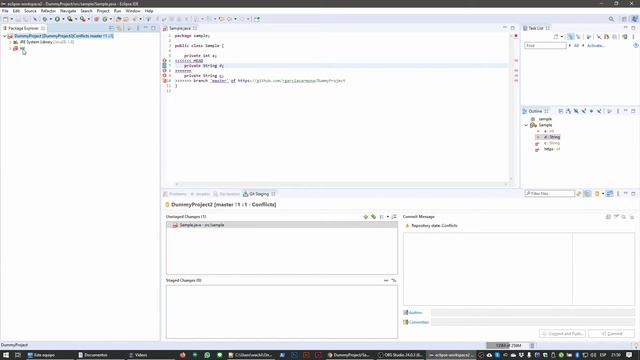Click the New Java Package icon
640x360 pixels.
tap(97, 19)
